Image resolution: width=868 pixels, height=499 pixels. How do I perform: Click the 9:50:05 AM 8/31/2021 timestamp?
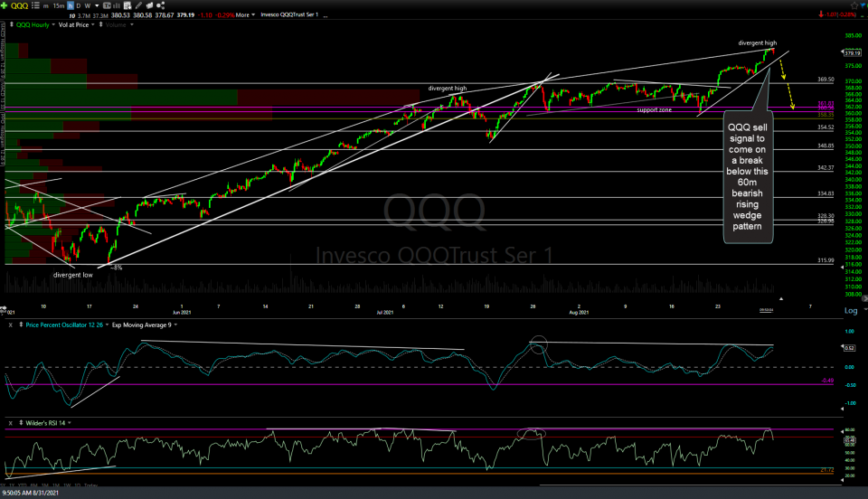31,493
